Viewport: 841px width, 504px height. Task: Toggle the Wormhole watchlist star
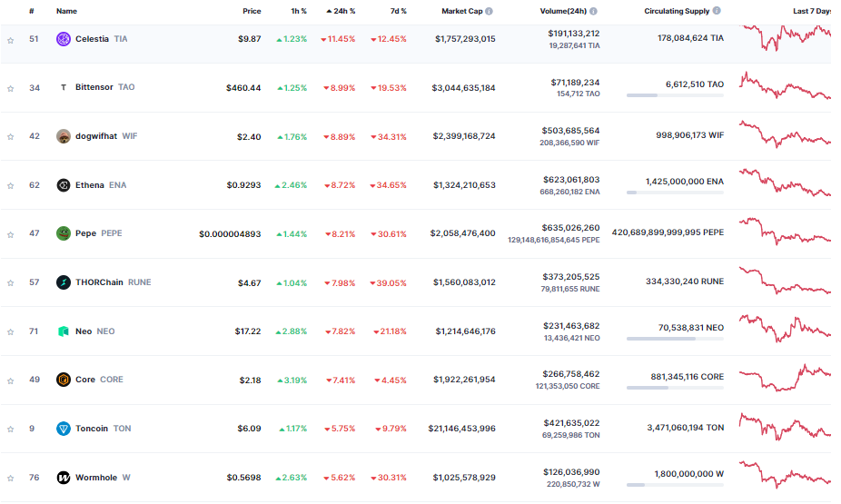10,478
